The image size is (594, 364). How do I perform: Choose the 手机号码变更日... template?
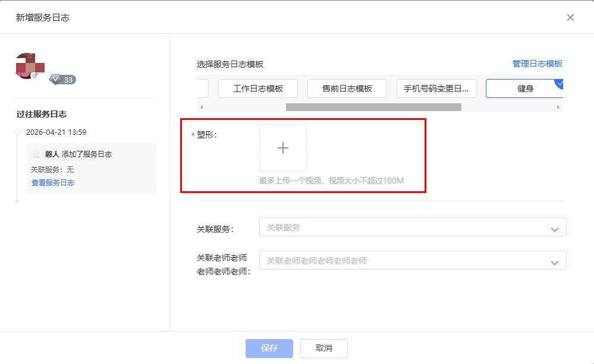436,88
